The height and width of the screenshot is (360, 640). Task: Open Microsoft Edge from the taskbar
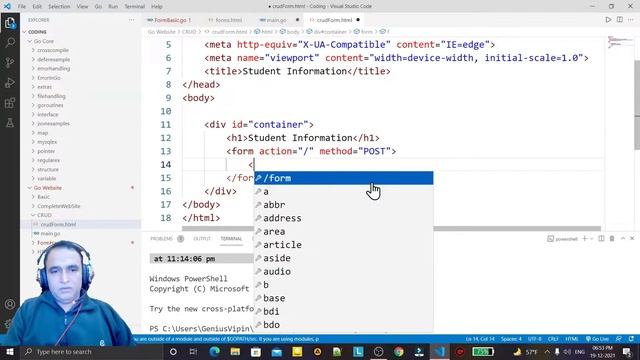215,351
